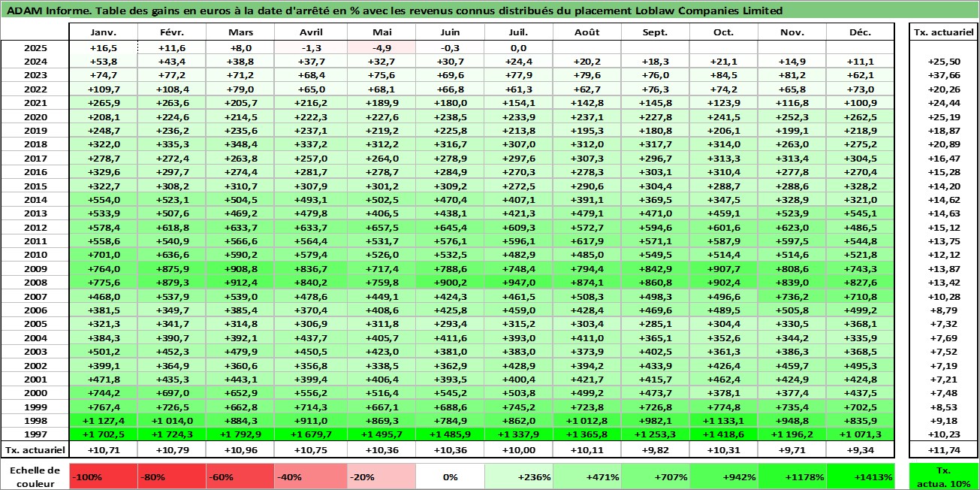980x490 pixels.
Task: Click the Sept. column header
Action: pyautogui.click(x=655, y=32)
